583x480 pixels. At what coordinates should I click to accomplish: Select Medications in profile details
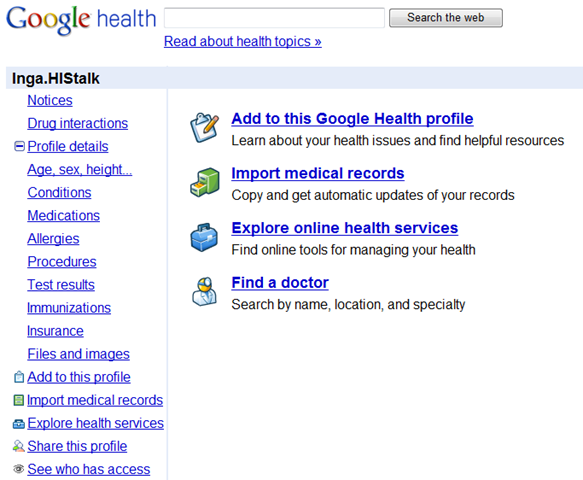tap(64, 216)
